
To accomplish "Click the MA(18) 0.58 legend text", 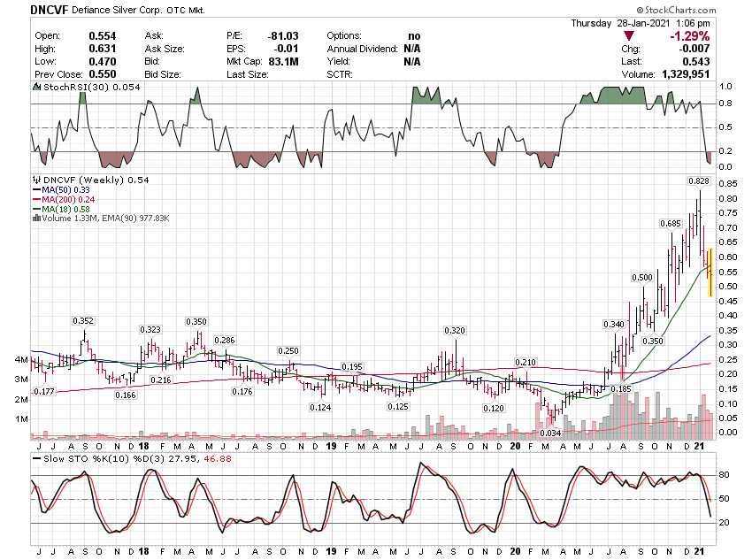I will (65, 209).
